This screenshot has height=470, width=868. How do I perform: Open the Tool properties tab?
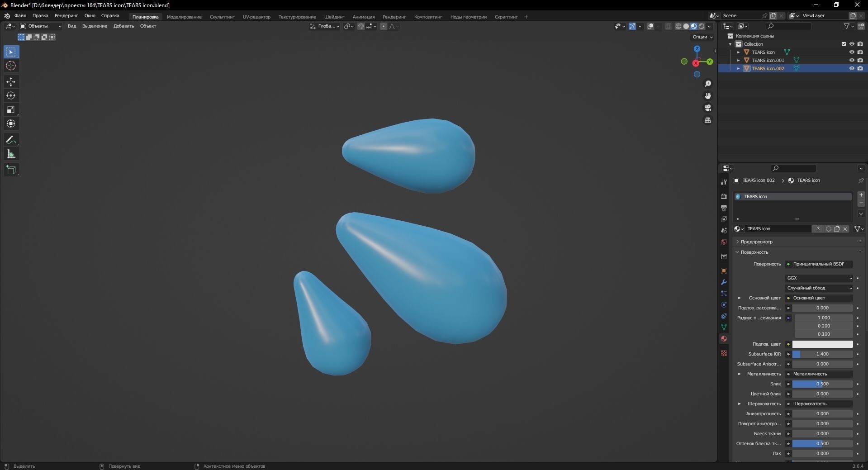click(724, 182)
